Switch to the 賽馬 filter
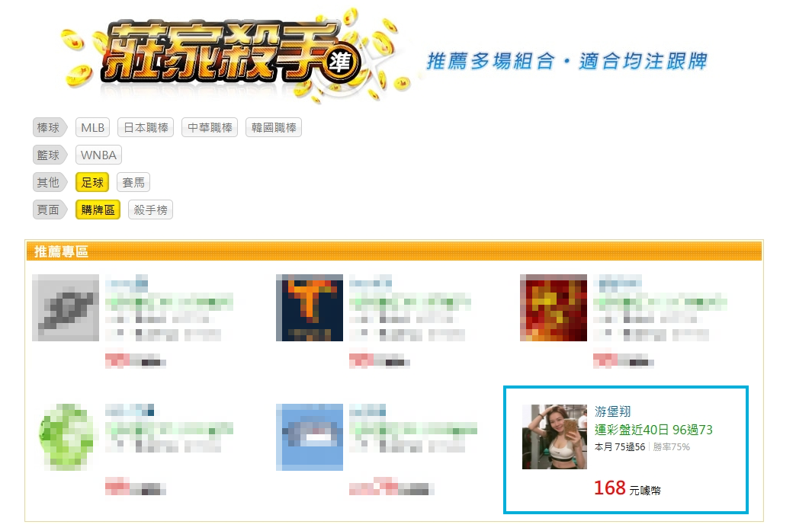Screen dimensions: 812x531 (x=133, y=182)
